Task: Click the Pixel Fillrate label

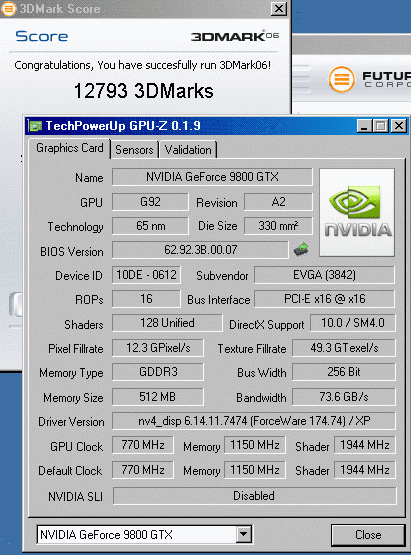Action: [76, 349]
